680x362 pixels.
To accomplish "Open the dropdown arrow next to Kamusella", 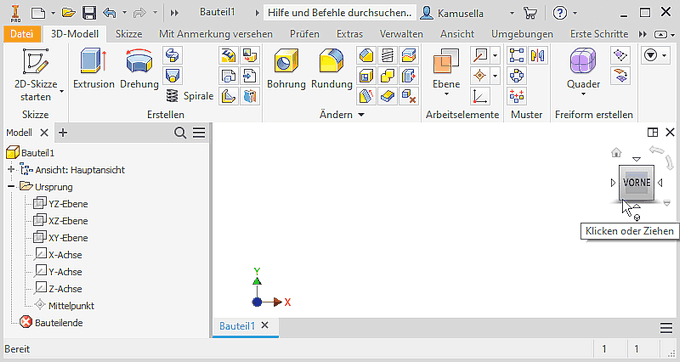I will point(512,13).
